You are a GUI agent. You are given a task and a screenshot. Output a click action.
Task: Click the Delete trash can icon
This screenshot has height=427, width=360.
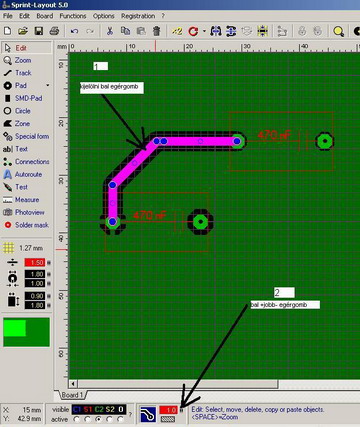(156, 31)
